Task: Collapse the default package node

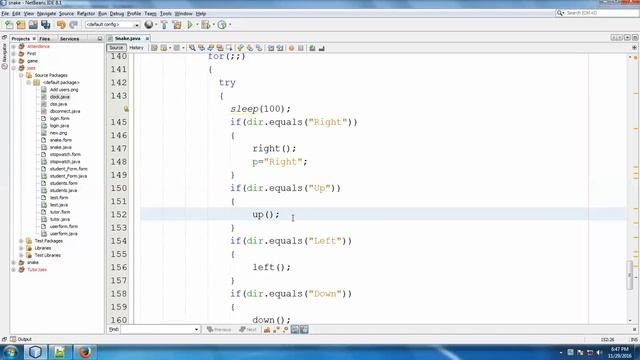Action: coord(29,82)
